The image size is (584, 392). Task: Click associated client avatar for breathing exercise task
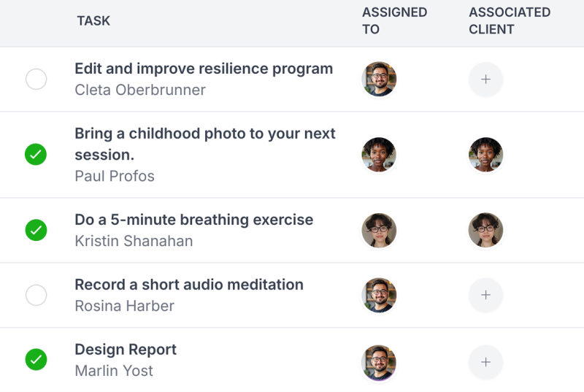point(485,231)
